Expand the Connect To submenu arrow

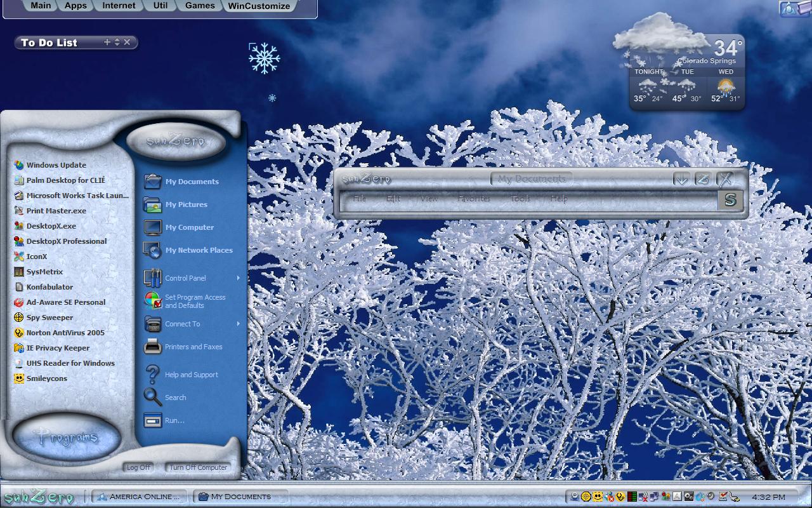click(x=239, y=324)
